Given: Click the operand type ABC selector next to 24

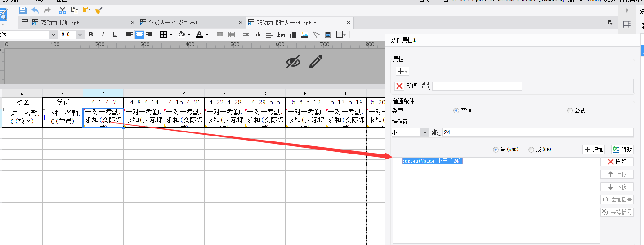Looking at the screenshot, I should click(435, 132).
